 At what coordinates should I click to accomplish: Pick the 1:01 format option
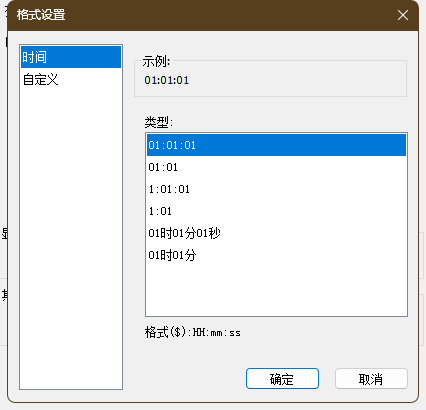(x=276, y=211)
